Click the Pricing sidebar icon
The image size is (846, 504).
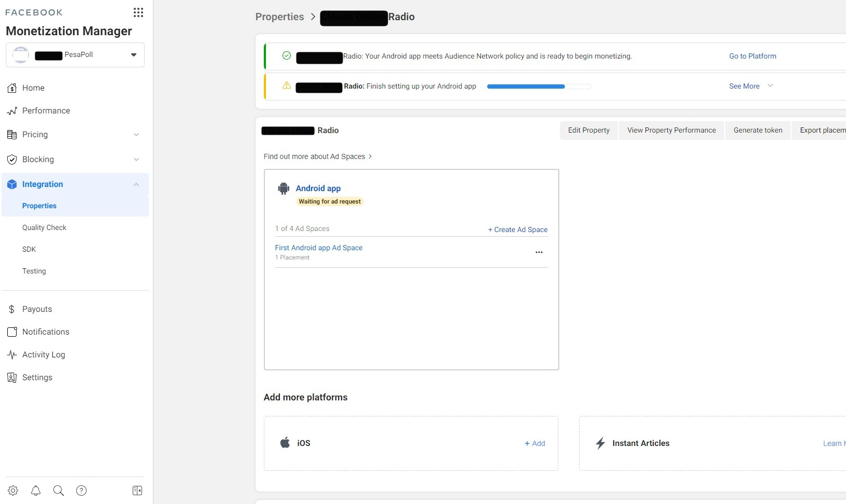click(x=12, y=135)
